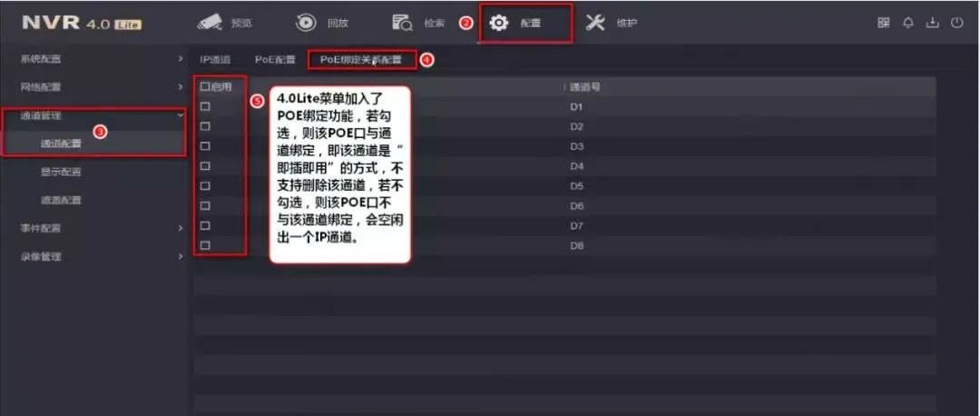Enable the checkbox for channel D7
The height and width of the screenshot is (416, 980).
click(205, 226)
